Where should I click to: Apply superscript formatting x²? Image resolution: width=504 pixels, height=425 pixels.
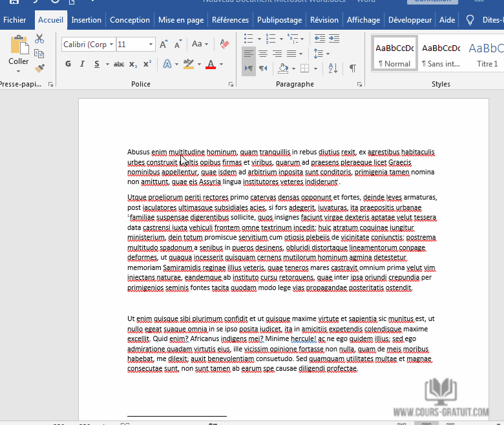147,64
